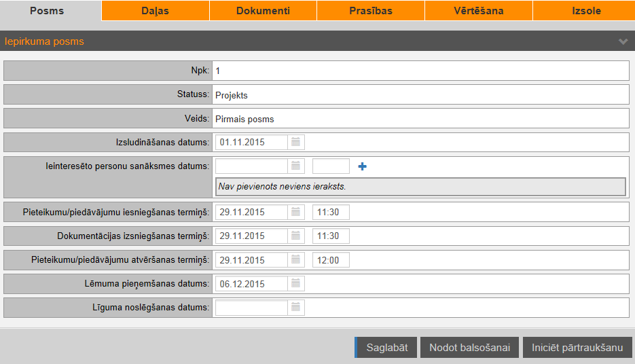Click the empty Līguma noslēgšanas datums field
635x364 pixels.
pos(251,308)
